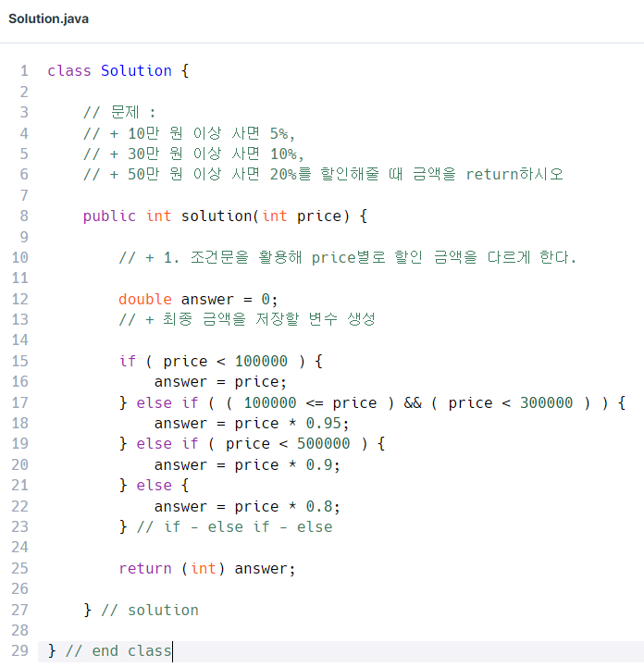Click the number 500000 on line 19
Viewport: 644px width, 667px height.
[323, 444]
